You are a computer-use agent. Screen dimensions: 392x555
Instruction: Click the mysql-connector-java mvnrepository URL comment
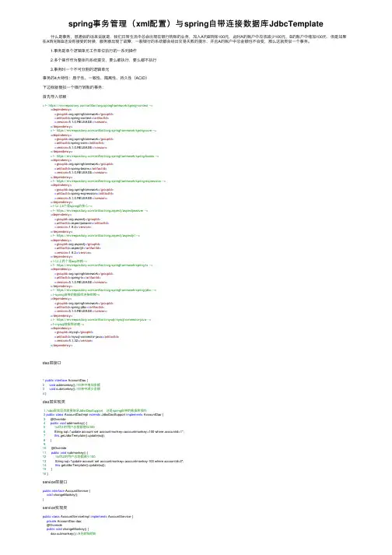(x=101, y=320)
